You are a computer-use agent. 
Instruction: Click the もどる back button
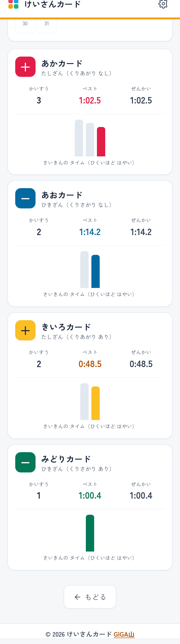90,597
